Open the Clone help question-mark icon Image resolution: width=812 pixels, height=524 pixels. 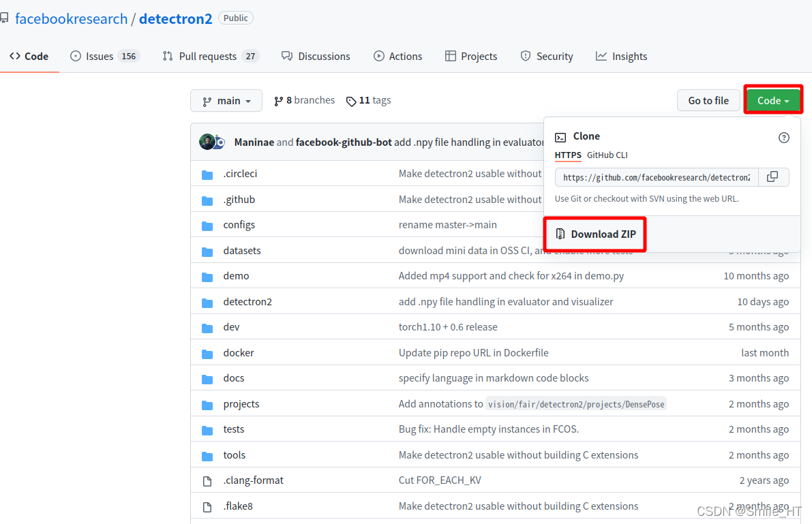point(783,138)
